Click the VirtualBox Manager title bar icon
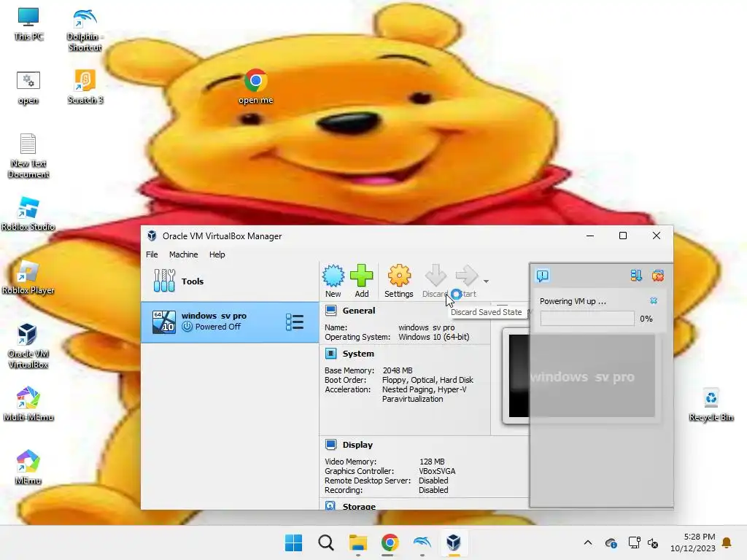 tap(152, 236)
